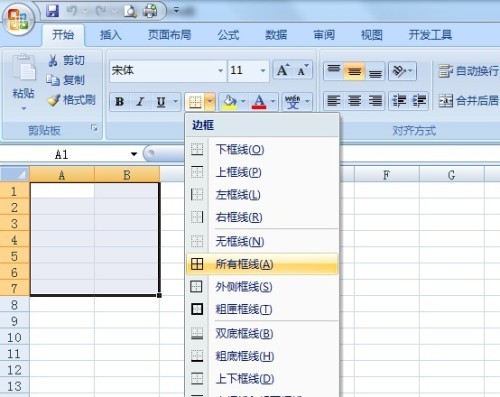
Task: Toggle underline formatting
Action: [x=161, y=102]
